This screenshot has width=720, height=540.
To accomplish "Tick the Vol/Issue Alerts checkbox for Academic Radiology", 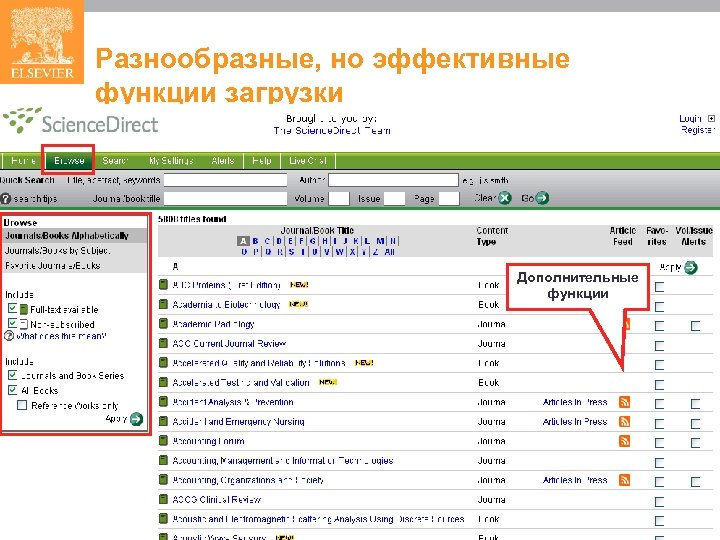I will tap(695, 326).
